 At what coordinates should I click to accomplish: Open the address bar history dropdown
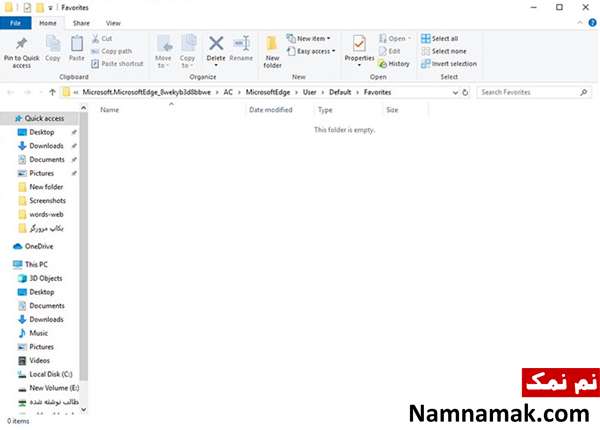[455, 93]
